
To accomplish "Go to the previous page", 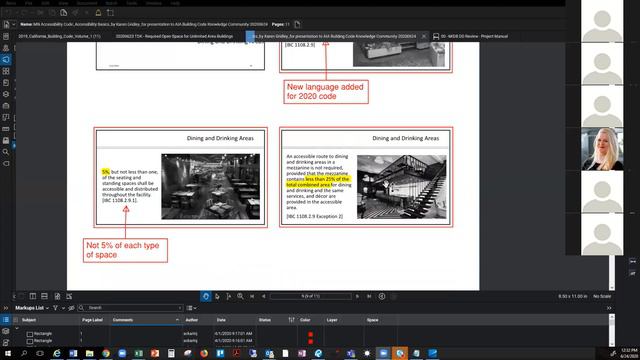I will point(263,296).
